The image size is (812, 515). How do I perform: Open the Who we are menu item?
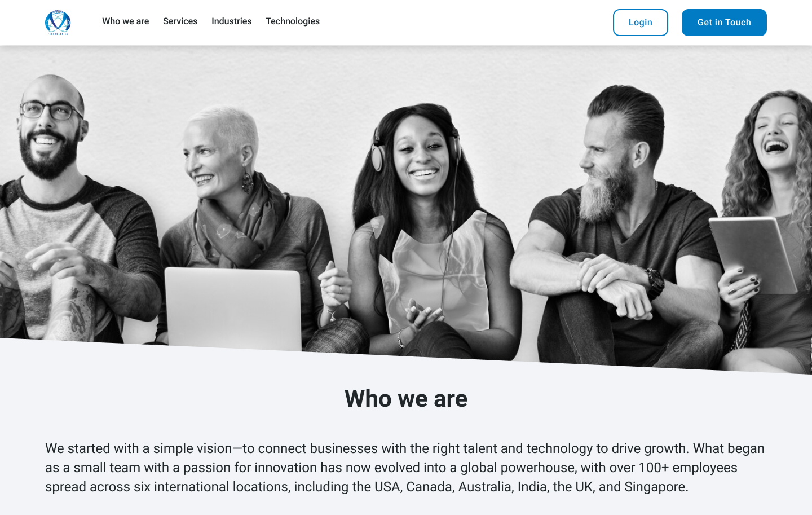tap(126, 21)
